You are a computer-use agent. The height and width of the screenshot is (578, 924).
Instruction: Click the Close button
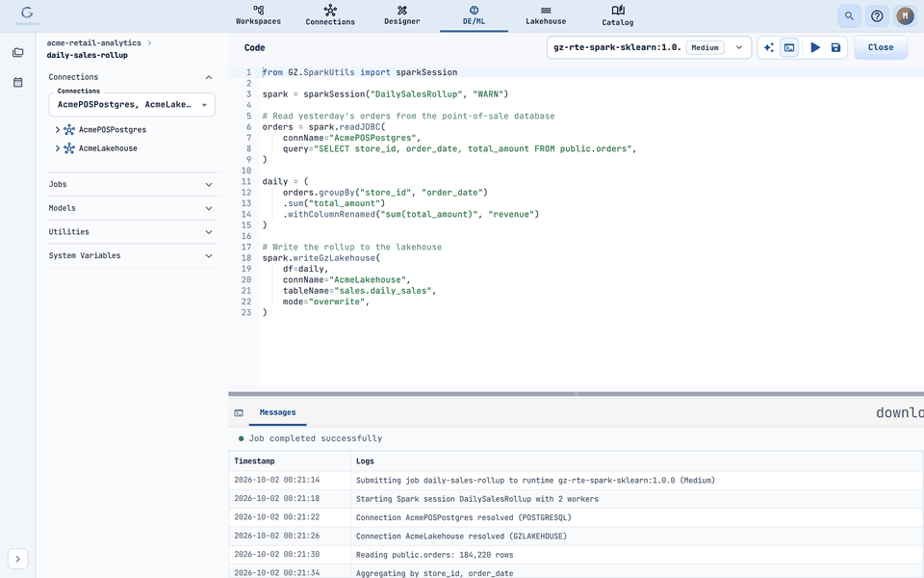tap(881, 48)
